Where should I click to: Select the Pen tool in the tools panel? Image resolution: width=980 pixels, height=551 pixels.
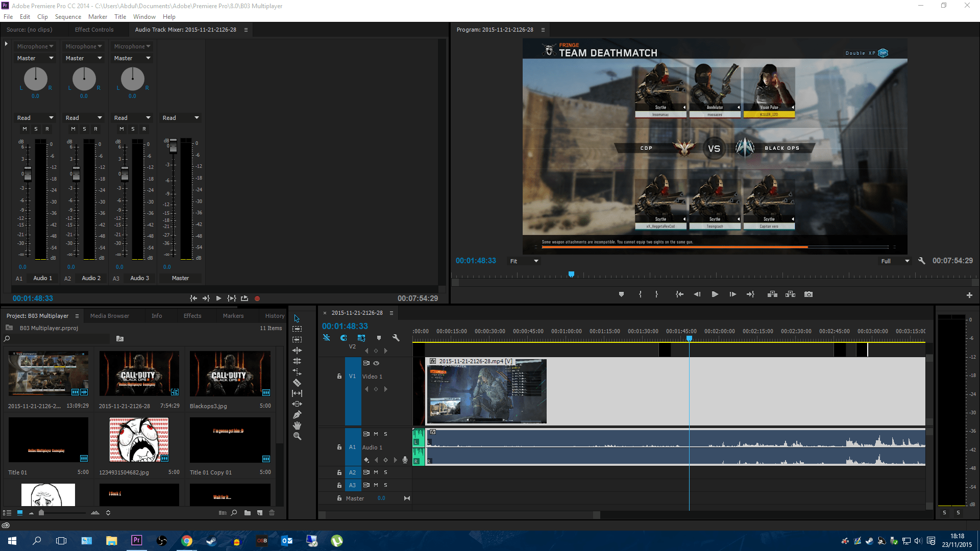click(x=297, y=414)
